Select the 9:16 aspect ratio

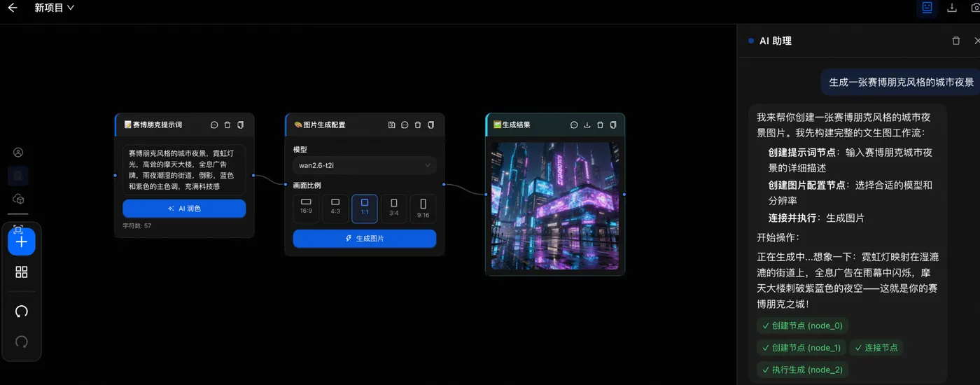423,208
